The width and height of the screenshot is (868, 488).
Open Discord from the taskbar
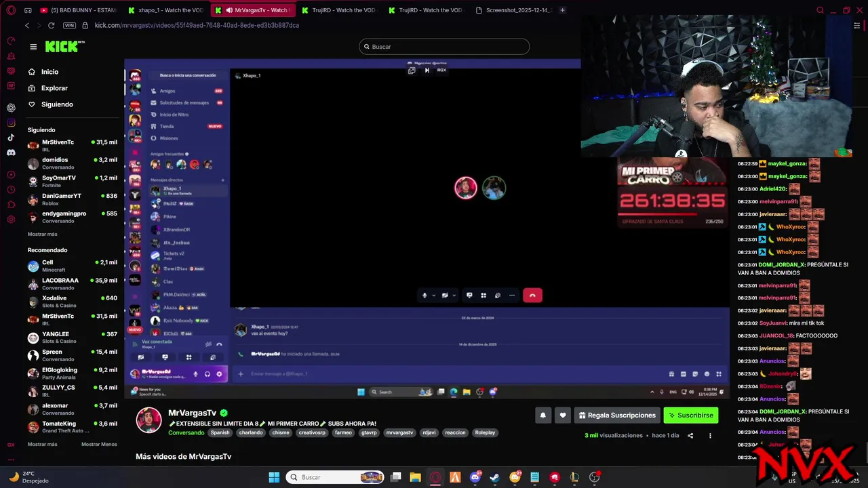point(475,477)
